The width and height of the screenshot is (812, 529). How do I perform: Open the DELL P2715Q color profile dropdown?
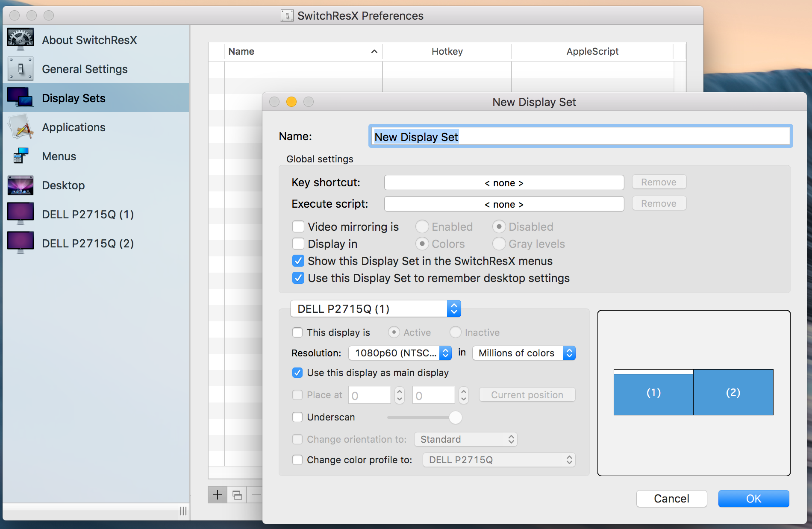click(x=499, y=460)
